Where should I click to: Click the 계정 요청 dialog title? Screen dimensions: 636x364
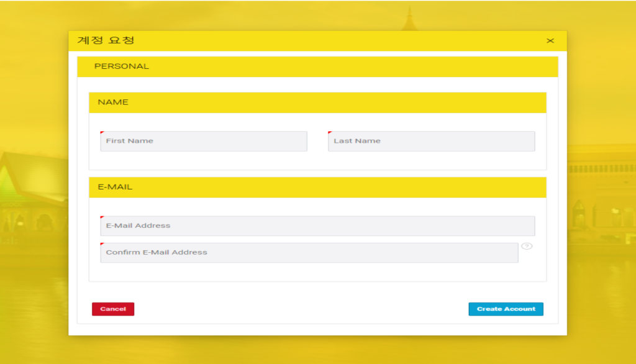[106, 41]
